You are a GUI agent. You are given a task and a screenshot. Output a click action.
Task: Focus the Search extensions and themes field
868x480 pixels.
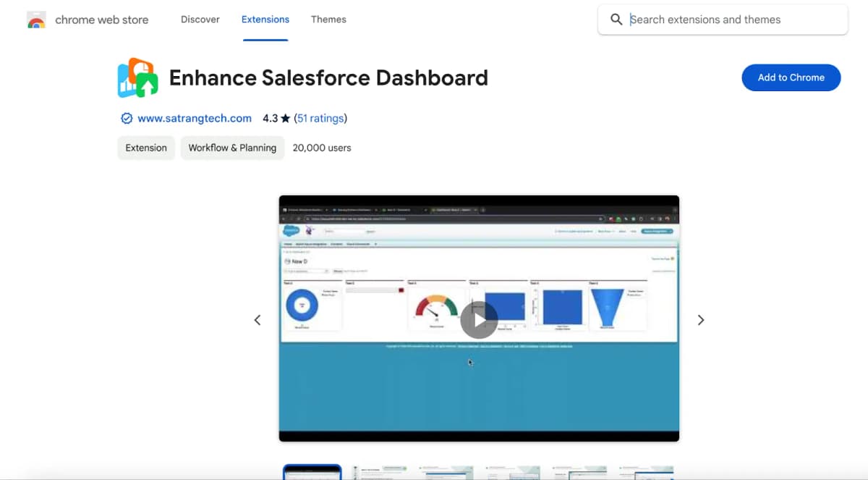tap(723, 20)
